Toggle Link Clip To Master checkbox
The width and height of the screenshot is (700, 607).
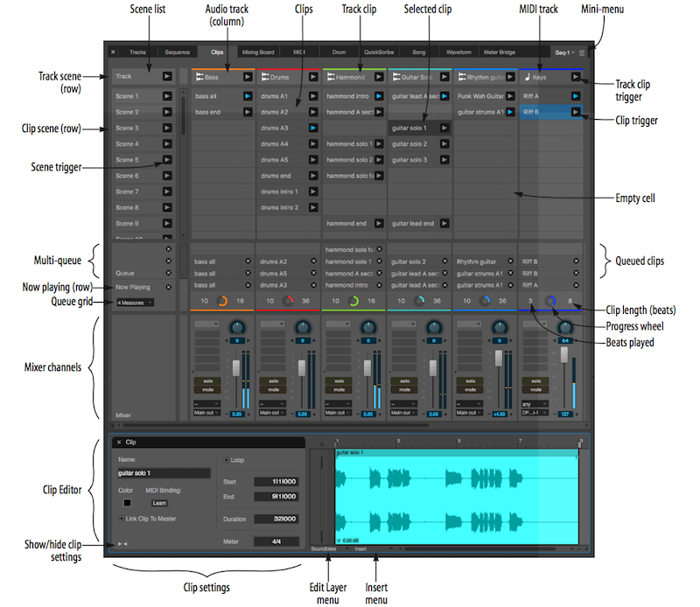(121, 519)
